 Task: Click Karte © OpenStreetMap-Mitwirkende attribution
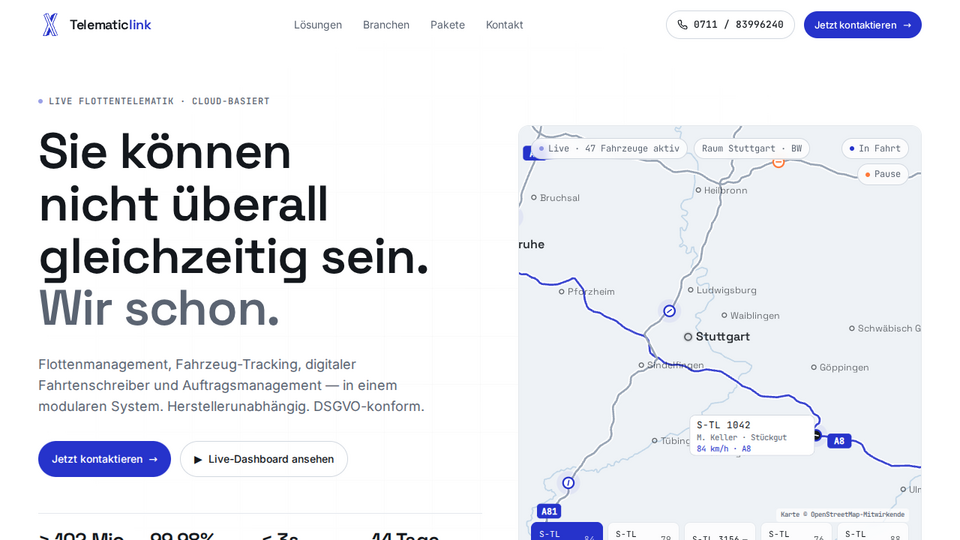842,514
